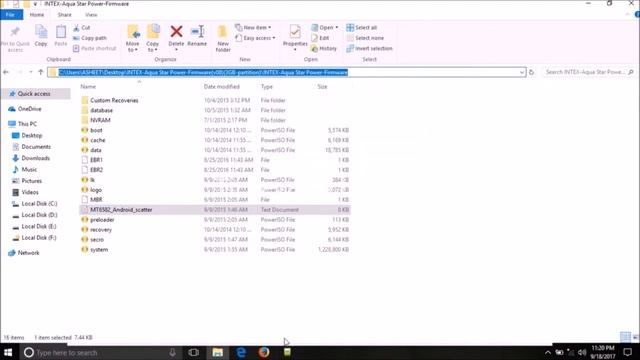The height and width of the screenshot is (360, 640).
Task: Open the Copy to dropdown
Action: tap(153, 38)
